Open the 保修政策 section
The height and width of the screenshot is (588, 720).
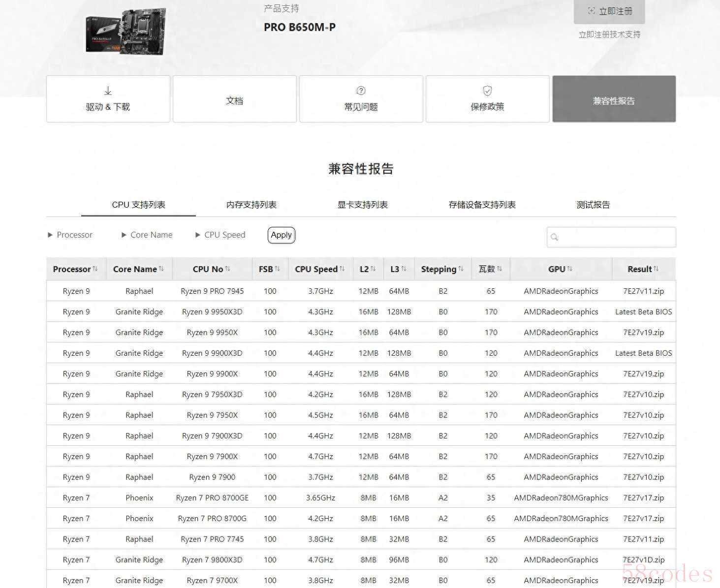[x=487, y=99]
